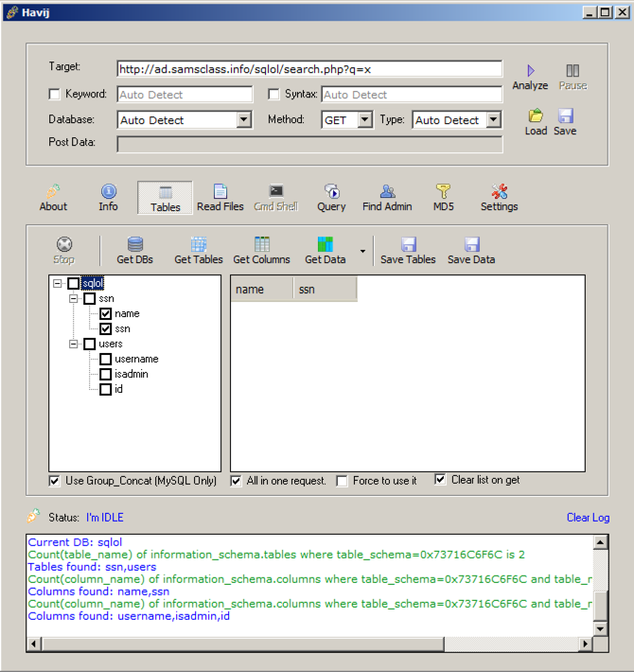Enable Force to use it checkbox
The image size is (634, 672).
point(342,481)
